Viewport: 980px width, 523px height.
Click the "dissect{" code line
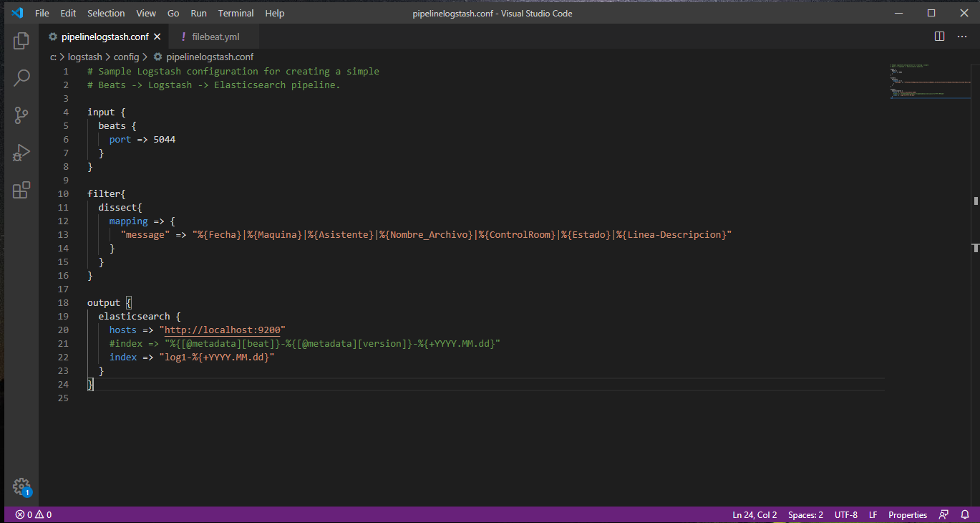point(120,208)
